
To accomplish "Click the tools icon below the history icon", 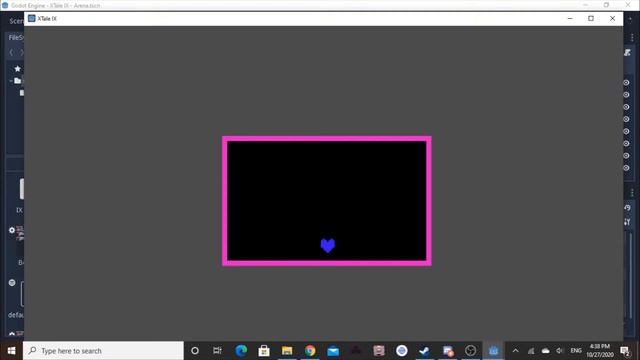I will 627,222.
